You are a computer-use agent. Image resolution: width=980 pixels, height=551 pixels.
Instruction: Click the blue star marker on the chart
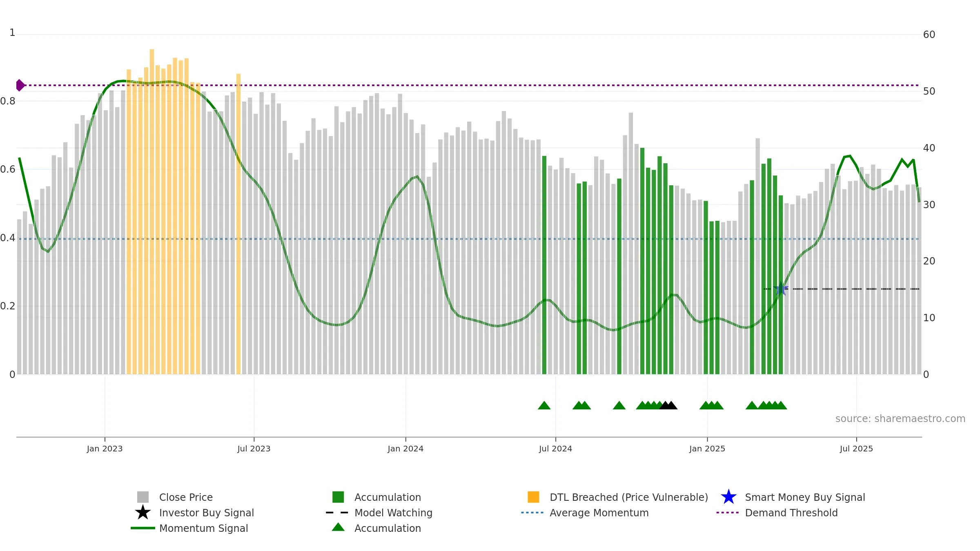click(781, 289)
